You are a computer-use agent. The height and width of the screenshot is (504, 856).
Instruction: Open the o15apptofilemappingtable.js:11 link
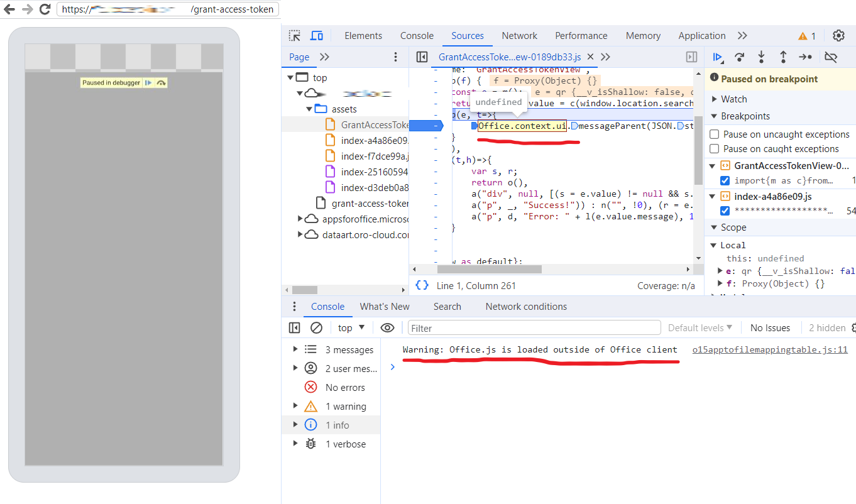770,349
